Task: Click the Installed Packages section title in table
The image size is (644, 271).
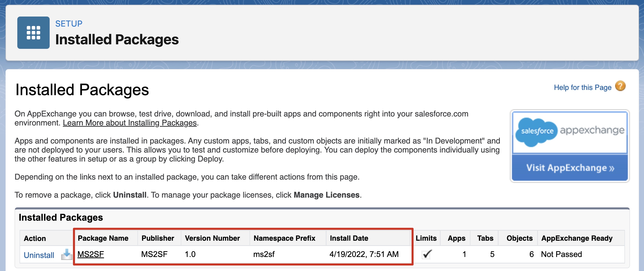Action: click(61, 217)
